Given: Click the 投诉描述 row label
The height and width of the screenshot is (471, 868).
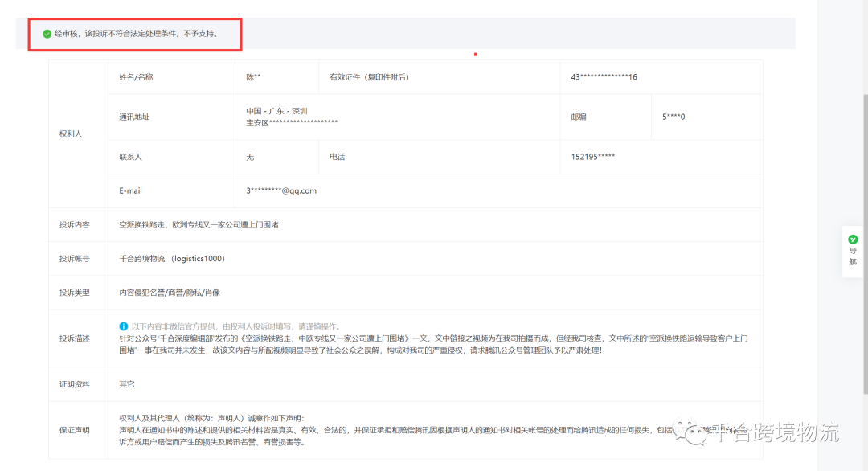Looking at the screenshot, I should click(74, 338).
